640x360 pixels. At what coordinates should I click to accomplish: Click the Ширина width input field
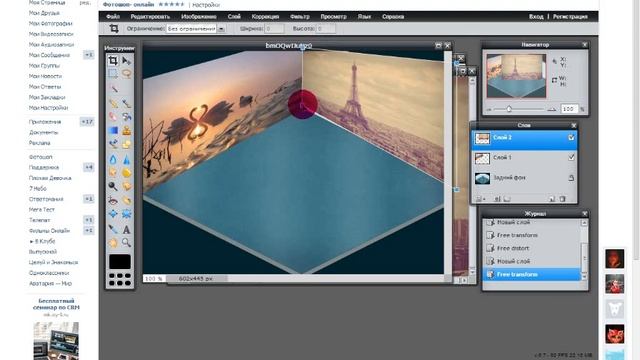[274, 29]
